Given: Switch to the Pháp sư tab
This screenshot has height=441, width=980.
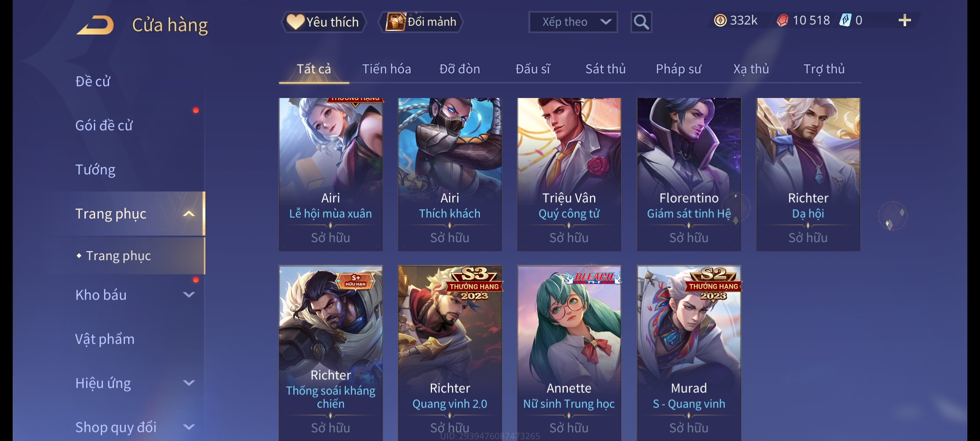Looking at the screenshot, I should pos(678,69).
